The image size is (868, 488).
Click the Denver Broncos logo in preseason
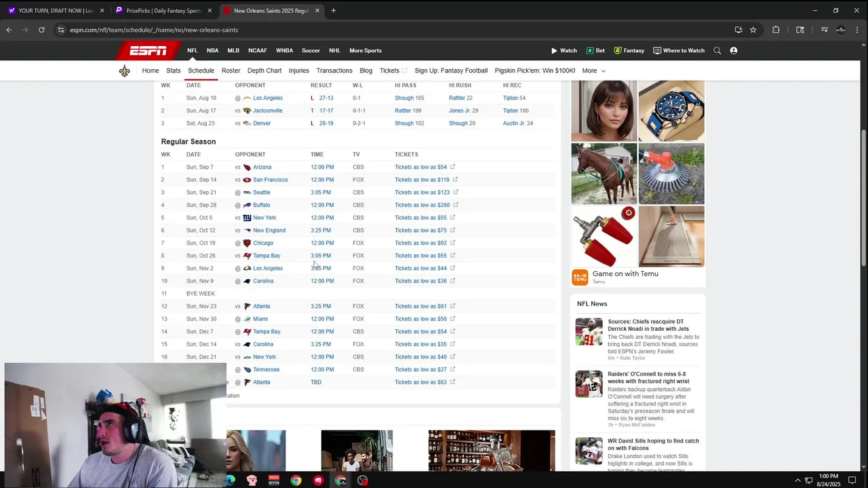(x=247, y=123)
